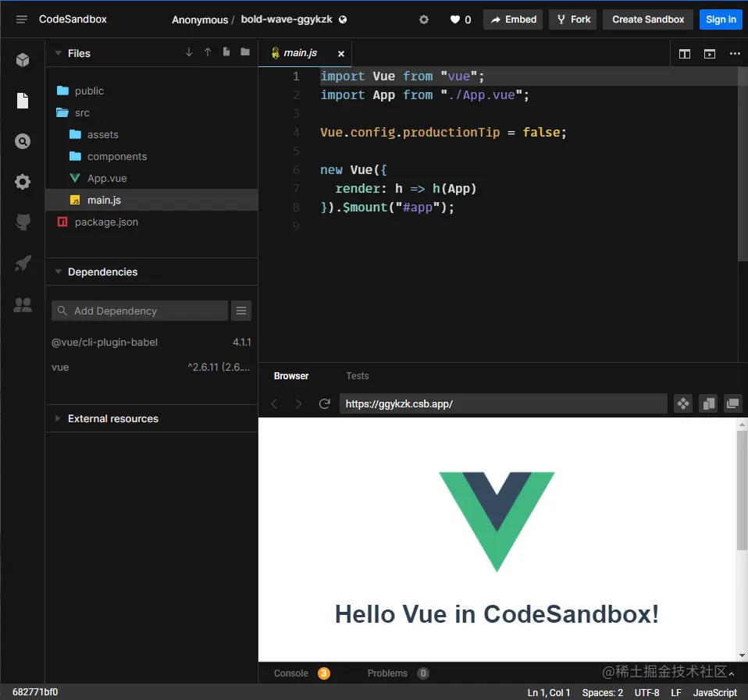Click the scroll down arrow in preview
The height and width of the screenshot is (700, 748).
coord(742,656)
